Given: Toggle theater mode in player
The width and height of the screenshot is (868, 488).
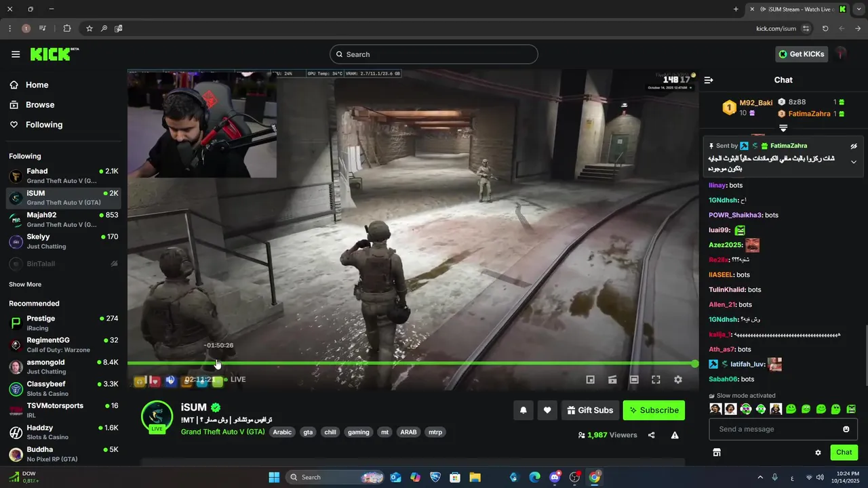Looking at the screenshot, I should coord(634,380).
